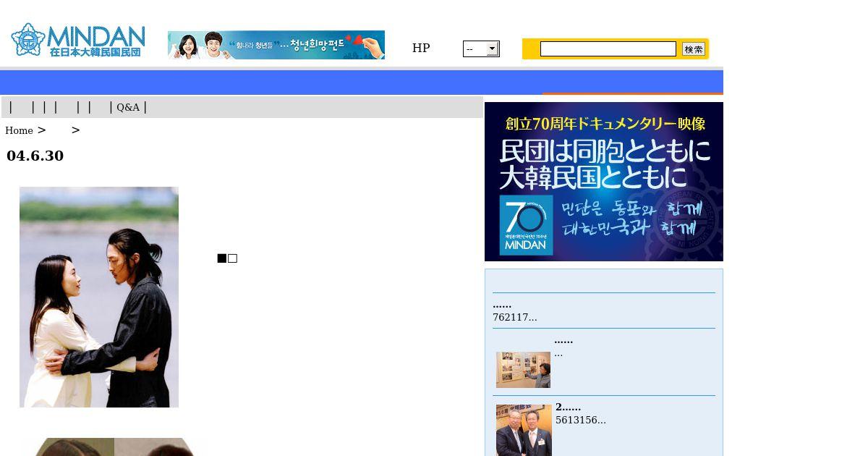Open the exhibition photo thumbnail in sidebar

[x=523, y=370]
